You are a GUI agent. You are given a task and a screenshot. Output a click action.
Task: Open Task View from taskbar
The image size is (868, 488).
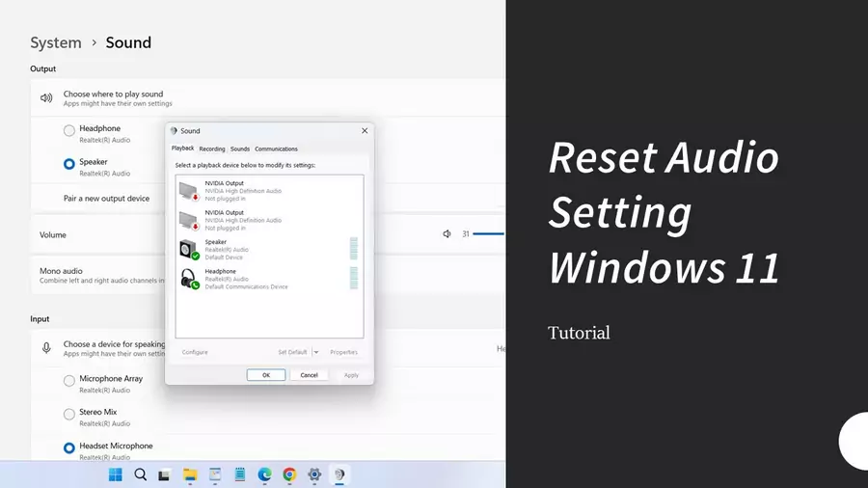point(164,475)
